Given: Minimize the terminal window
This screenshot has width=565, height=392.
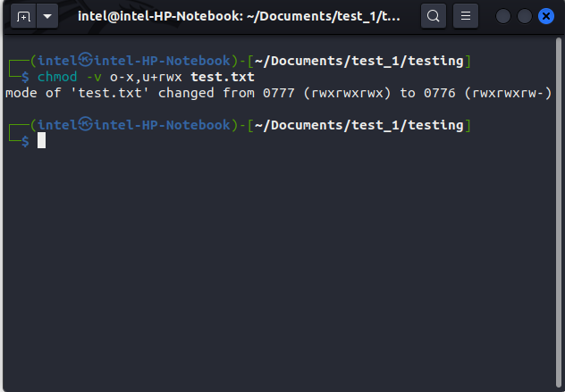Looking at the screenshot, I should pos(503,16).
